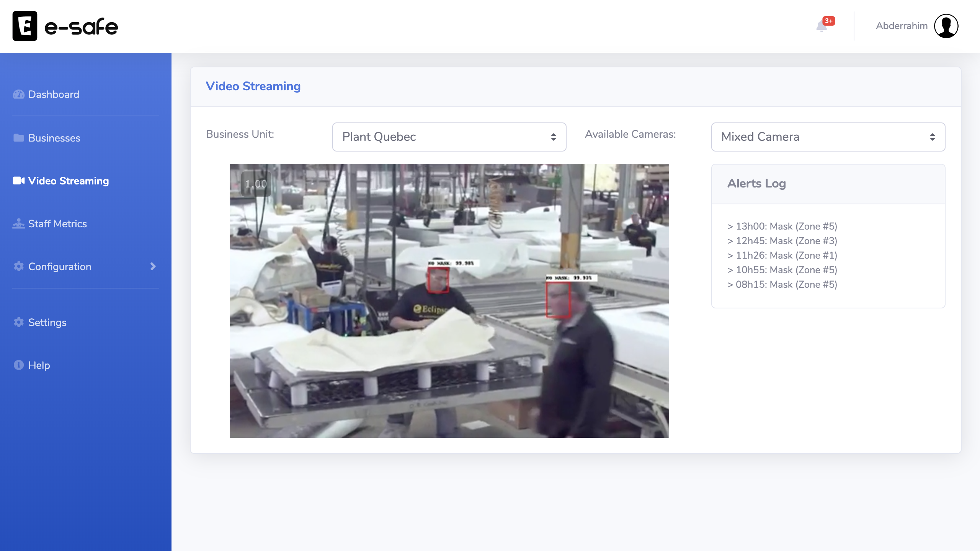Expand the Configuration submenu chevron
The height and width of the screenshot is (551, 980).
(153, 266)
